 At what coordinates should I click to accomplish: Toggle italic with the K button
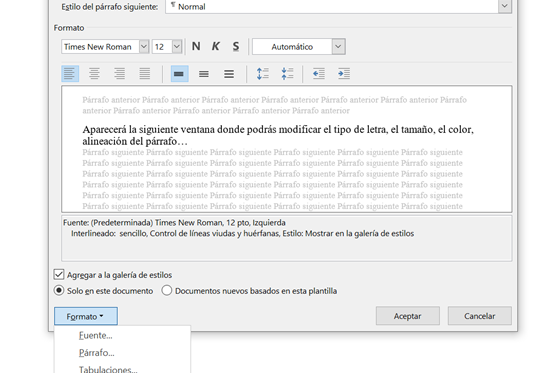tap(215, 46)
